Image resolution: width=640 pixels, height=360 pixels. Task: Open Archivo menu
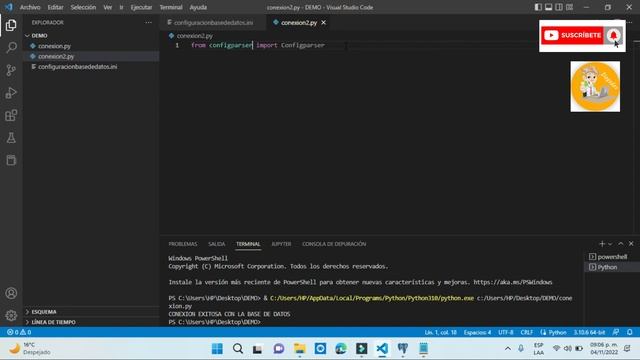[30, 7]
